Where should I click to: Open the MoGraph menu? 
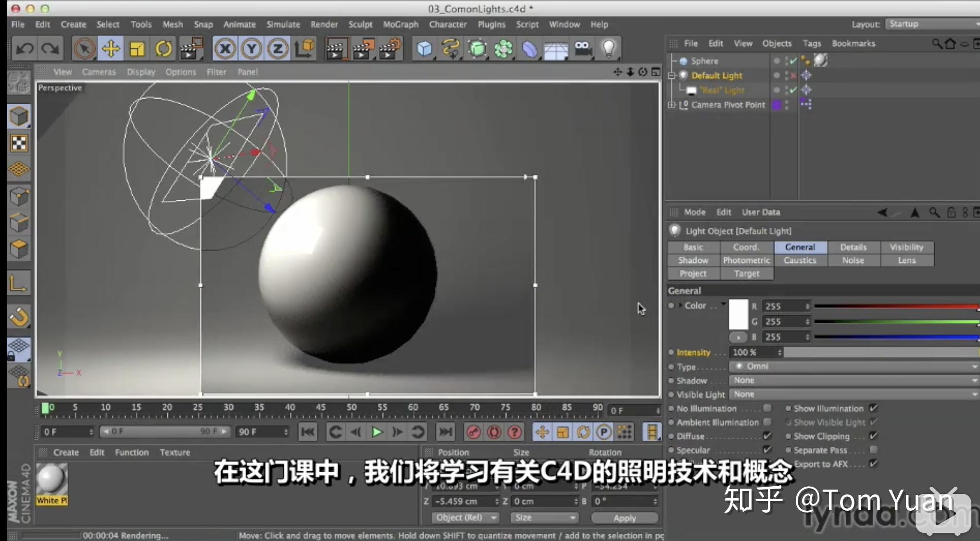(x=401, y=24)
